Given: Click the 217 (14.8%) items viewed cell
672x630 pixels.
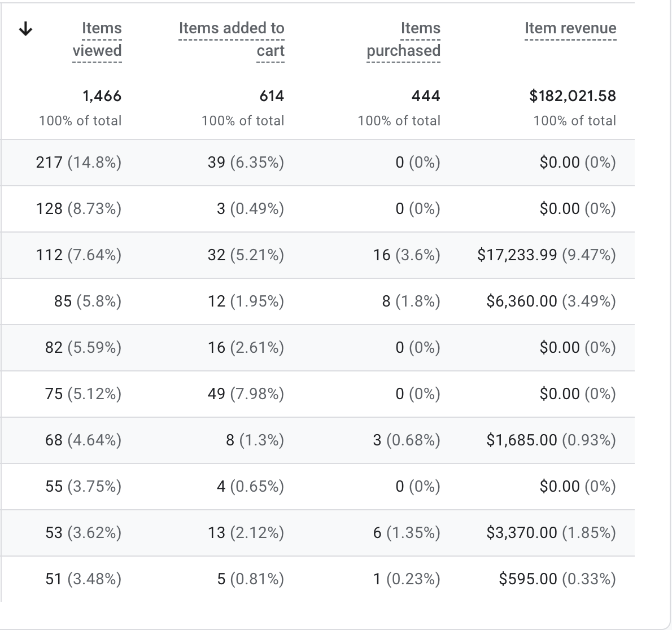Looking at the screenshot, I should click(78, 163).
